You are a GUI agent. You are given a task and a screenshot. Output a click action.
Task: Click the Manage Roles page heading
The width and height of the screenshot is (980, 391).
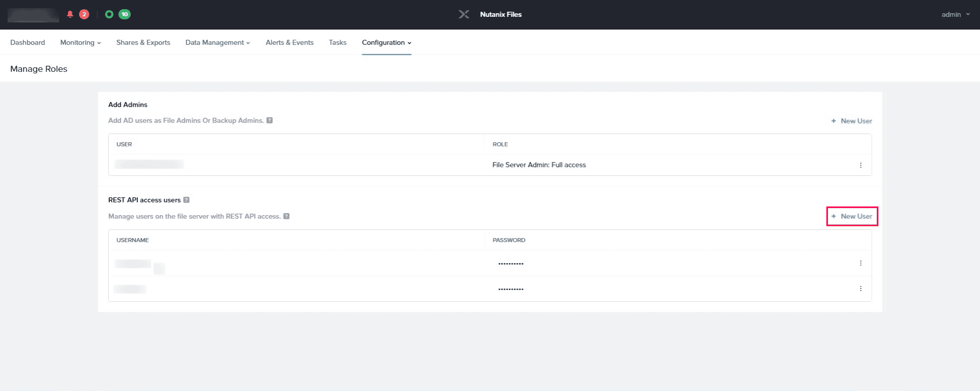39,69
